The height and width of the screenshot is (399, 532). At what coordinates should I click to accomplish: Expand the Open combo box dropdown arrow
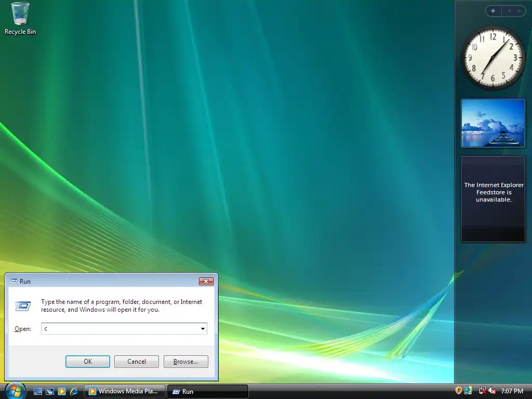point(203,328)
